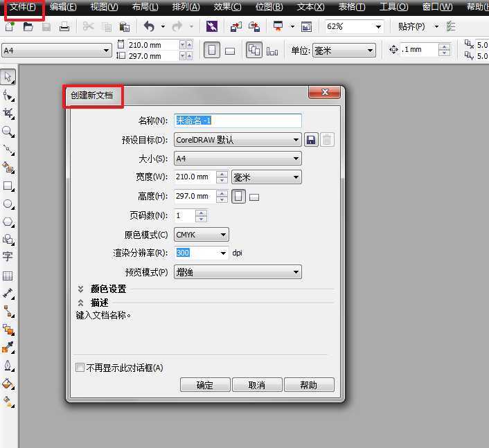The width and height of the screenshot is (489, 448).
Task: Click the Import toolbar icon
Action: [x=236, y=27]
